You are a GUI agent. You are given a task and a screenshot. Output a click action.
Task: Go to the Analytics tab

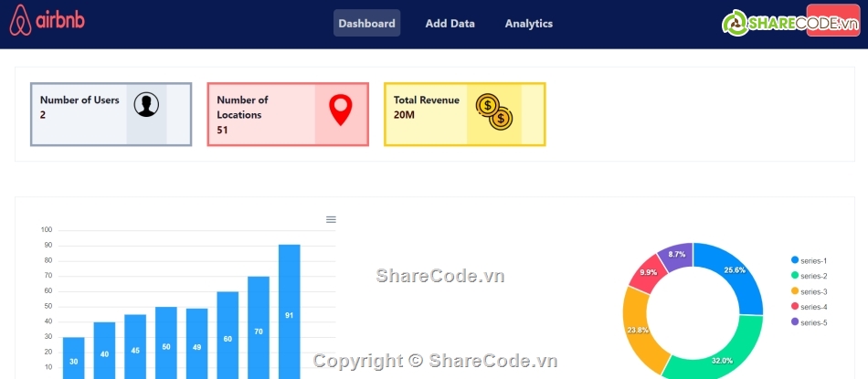tap(528, 24)
